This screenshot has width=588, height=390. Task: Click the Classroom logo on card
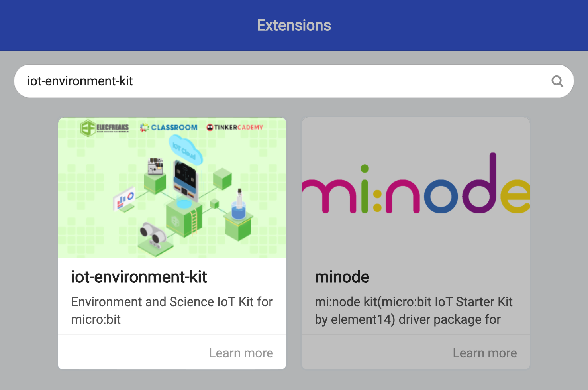(x=169, y=128)
